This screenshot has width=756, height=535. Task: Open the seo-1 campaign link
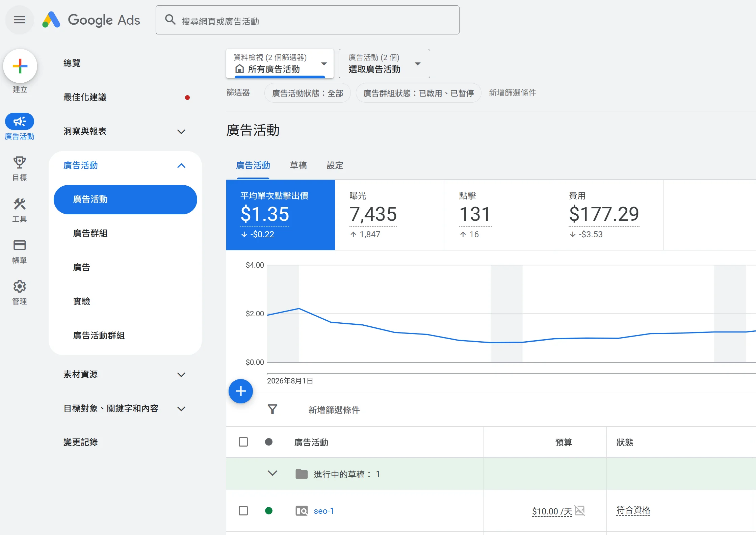pos(324,511)
